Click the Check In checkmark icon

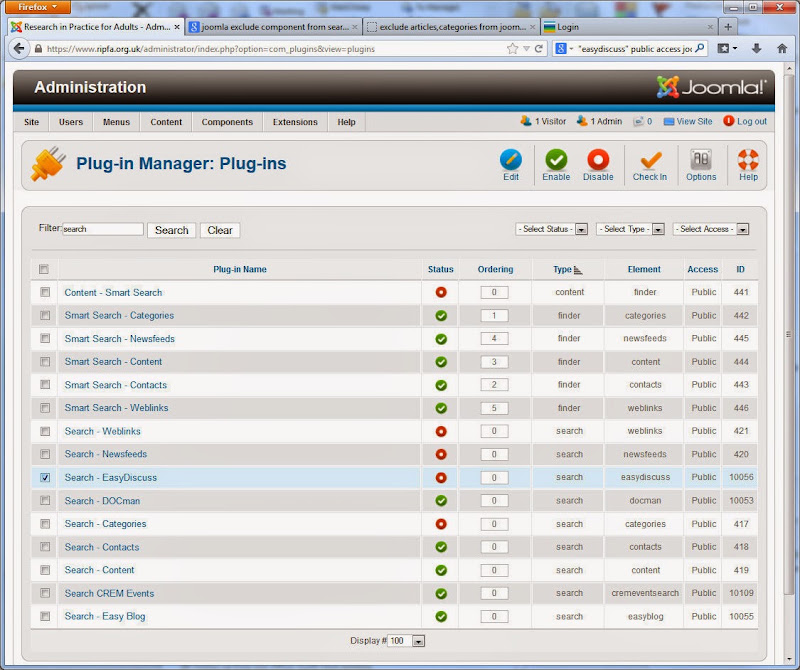pos(650,160)
